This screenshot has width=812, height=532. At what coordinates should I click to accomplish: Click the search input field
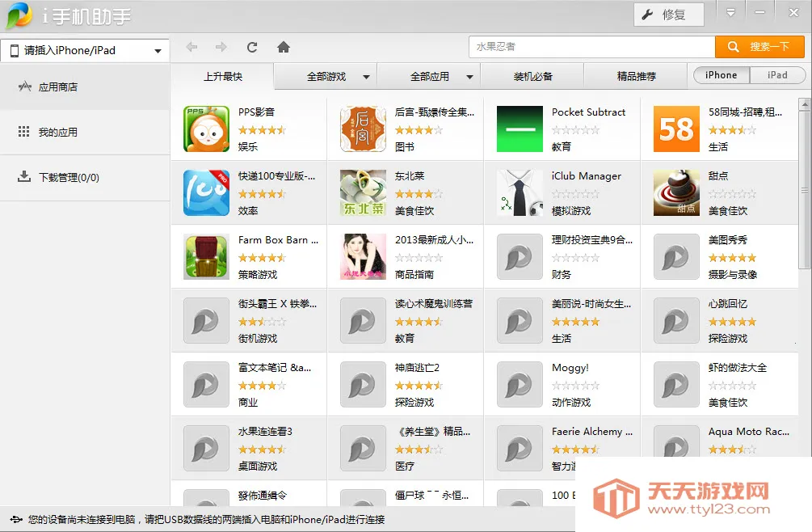[x=591, y=47]
